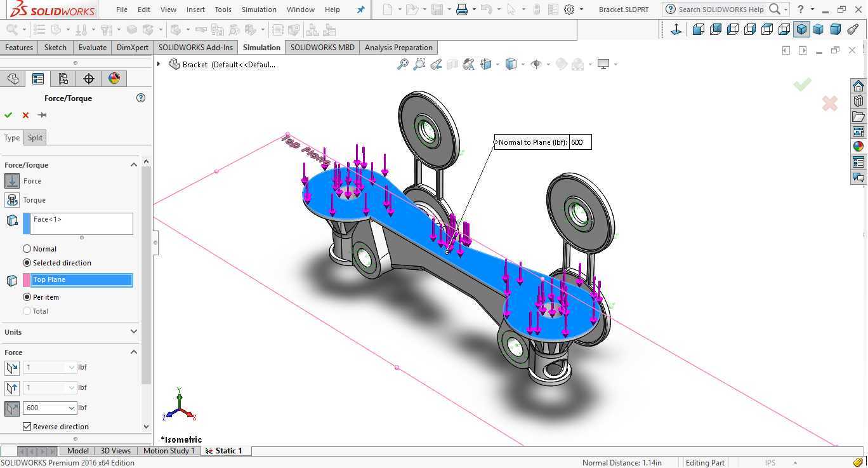Open the ConfigurationManager tab icon
Screen dimensions: 868x468
pyautogui.click(x=63, y=79)
